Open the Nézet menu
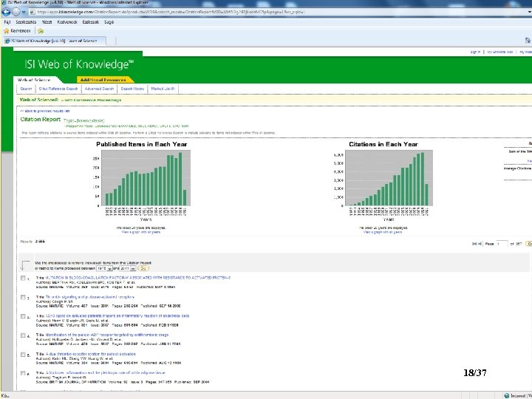The image size is (532, 399). click(x=47, y=22)
